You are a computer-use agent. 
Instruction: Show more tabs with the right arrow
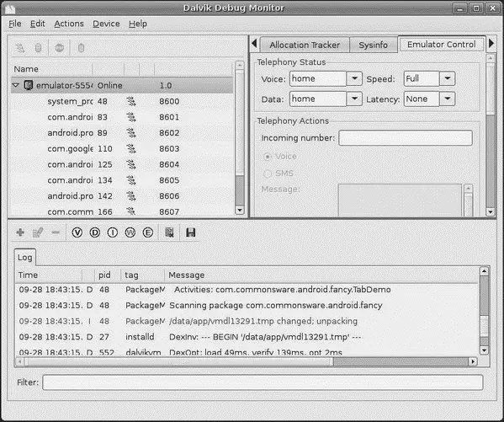pos(491,43)
